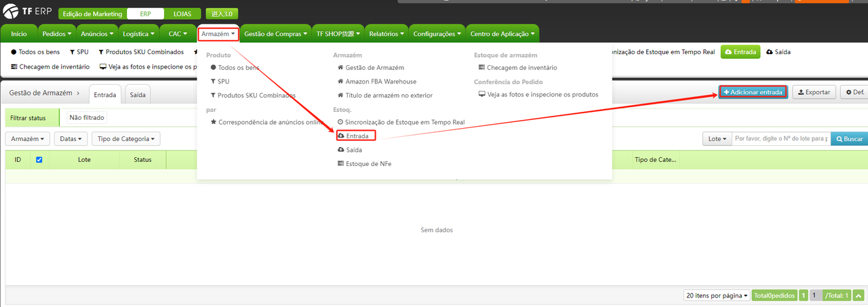Select SPU in the Armazém menu
Viewport: 868px width, 307px height.
tap(220, 81)
